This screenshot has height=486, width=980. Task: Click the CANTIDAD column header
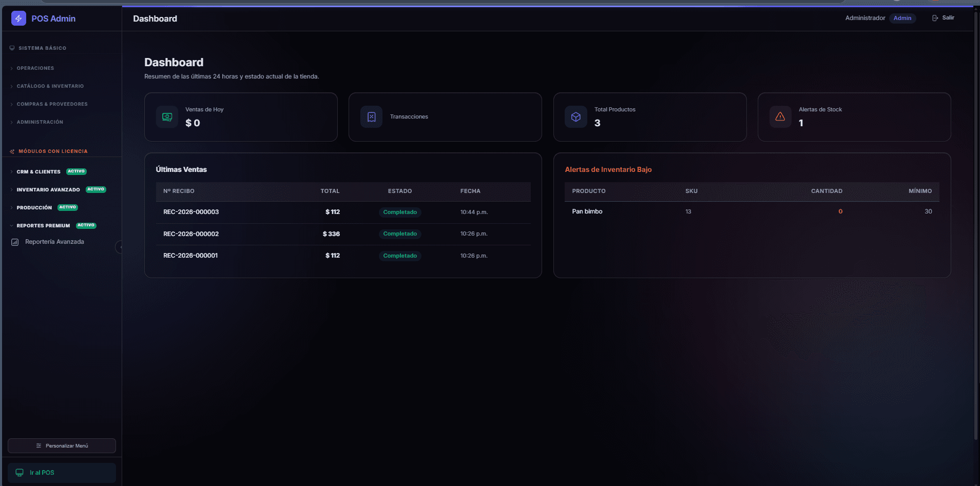tap(827, 191)
